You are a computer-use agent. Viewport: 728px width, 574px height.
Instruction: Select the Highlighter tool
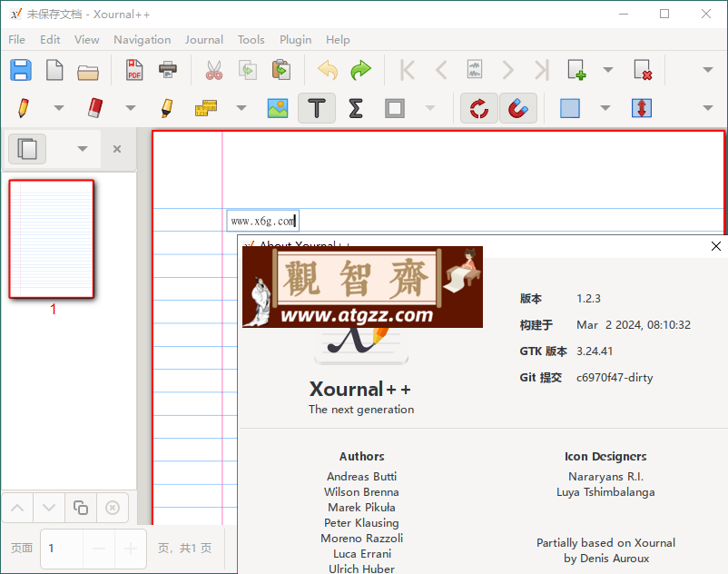[x=167, y=108]
